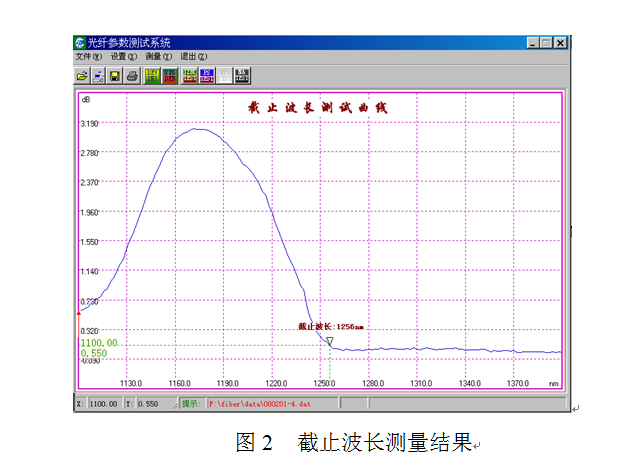644x463 pixels.
Task: Click the 1130.0 x-axis label
Action: pyautogui.click(x=131, y=383)
